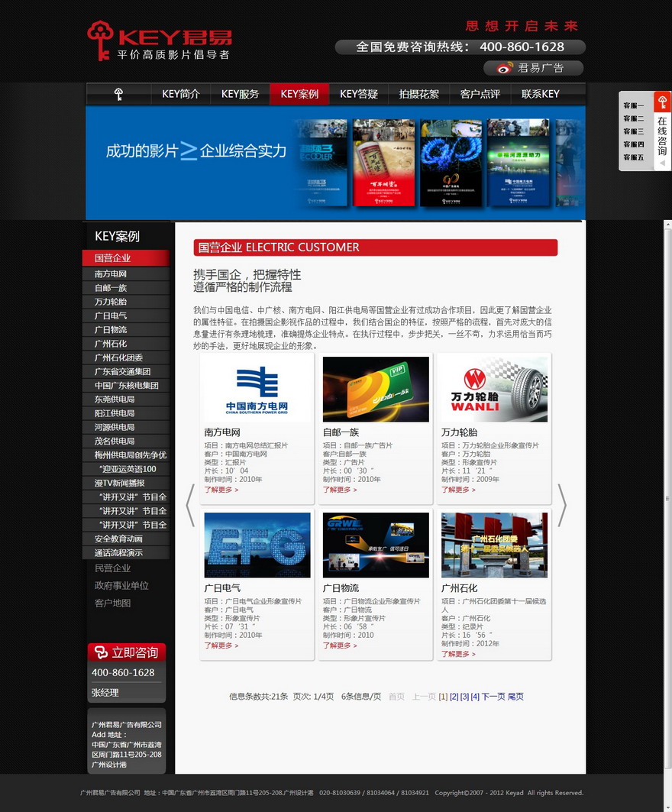Click the page vertical scrollbar

pos(668,497)
